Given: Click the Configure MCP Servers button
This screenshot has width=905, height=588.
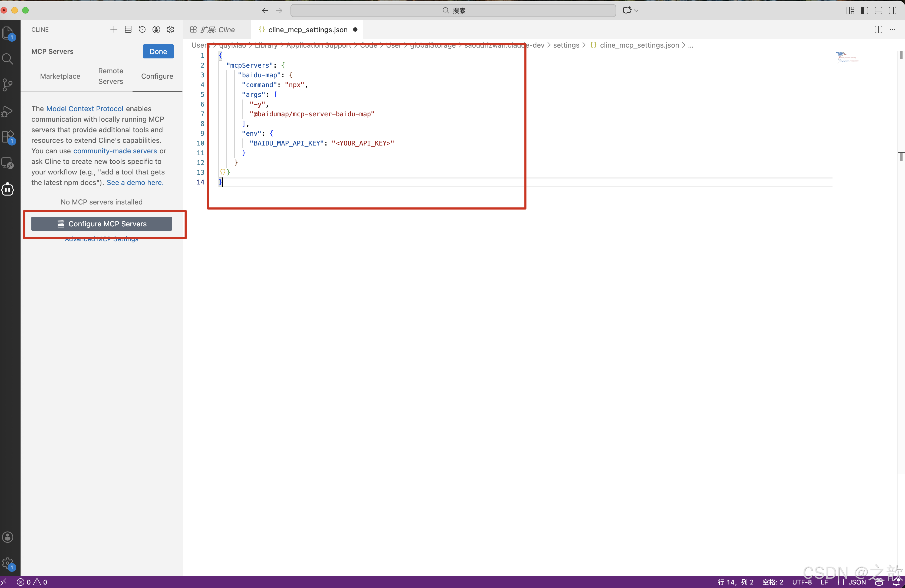Looking at the screenshot, I should tap(101, 224).
